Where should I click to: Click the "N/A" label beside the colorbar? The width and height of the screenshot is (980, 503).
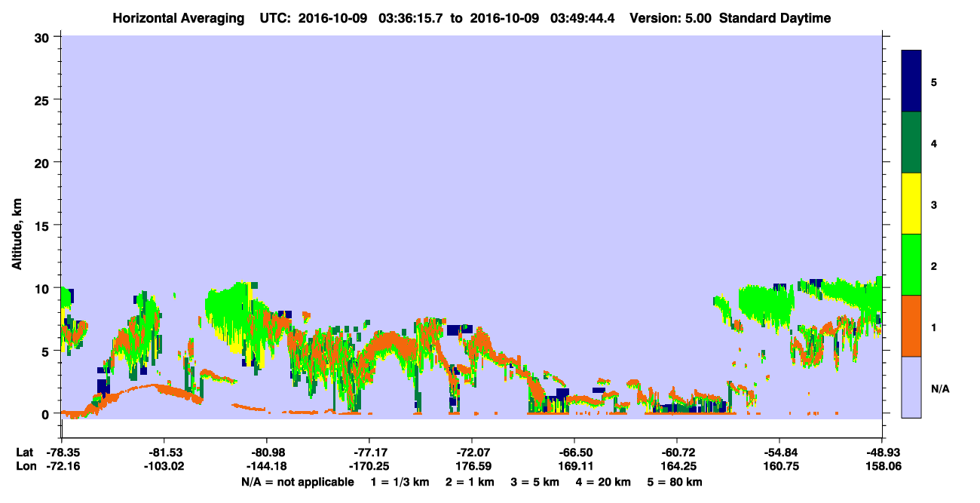(940, 389)
